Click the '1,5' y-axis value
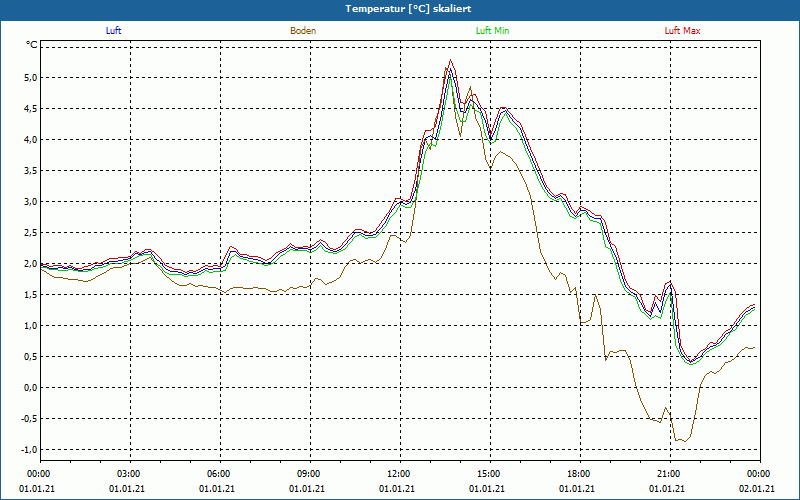800x500 pixels. pos(31,295)
